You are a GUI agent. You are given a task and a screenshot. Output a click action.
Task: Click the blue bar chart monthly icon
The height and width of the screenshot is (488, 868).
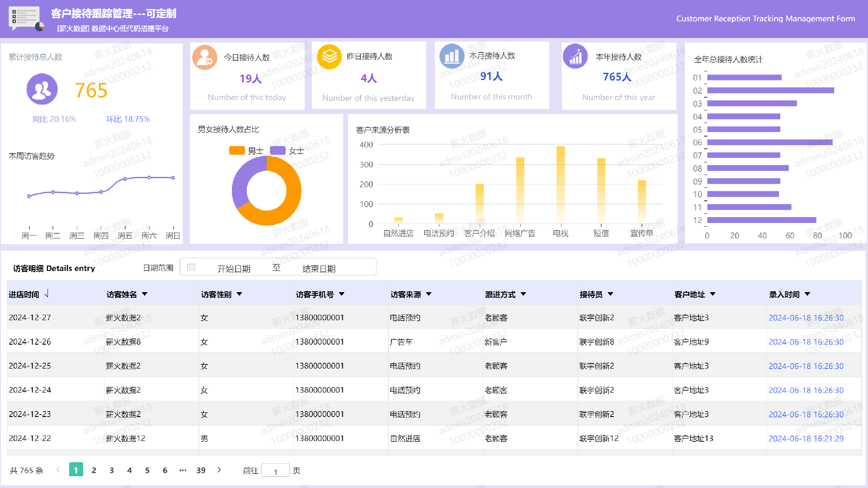[x=452, y=56]
